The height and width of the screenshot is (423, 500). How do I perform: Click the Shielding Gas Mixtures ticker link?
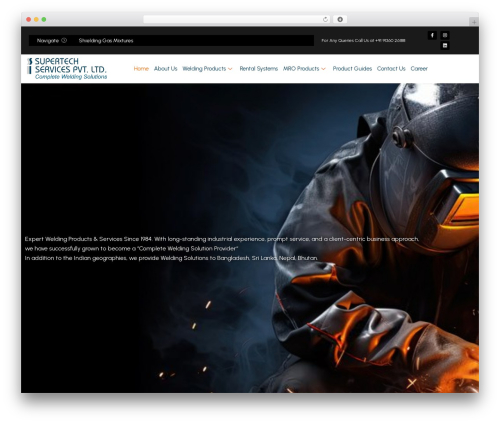click(x=106, y=40)
